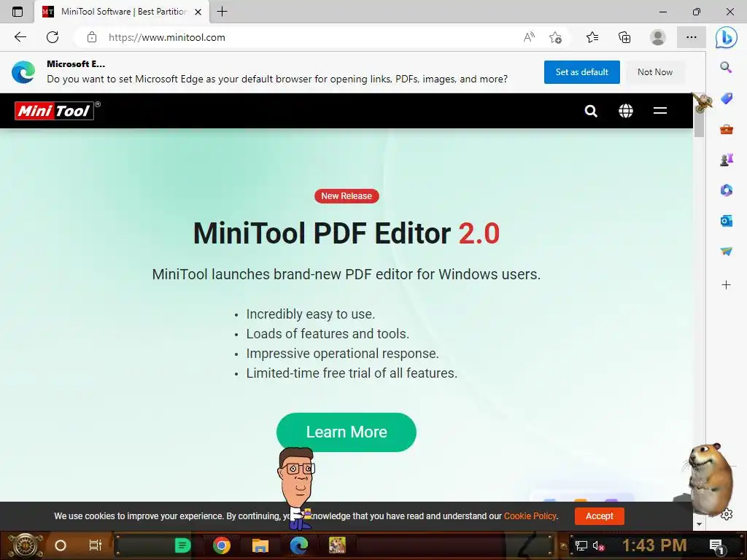Select the MiniTool Software tab
747x560 pixels.
[122, 12]
